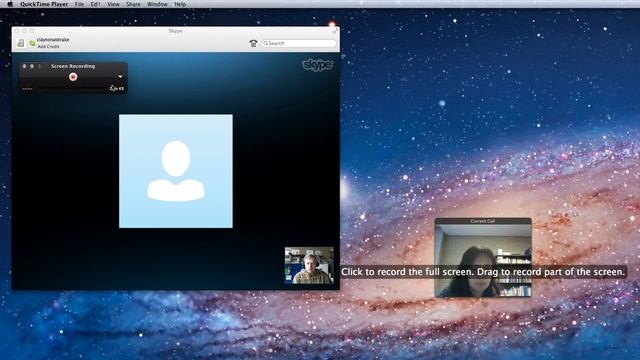Screen dimensions: 640x360
Task: Click the Skype search field
Action: pyautogui.click(x=299, y=43)
